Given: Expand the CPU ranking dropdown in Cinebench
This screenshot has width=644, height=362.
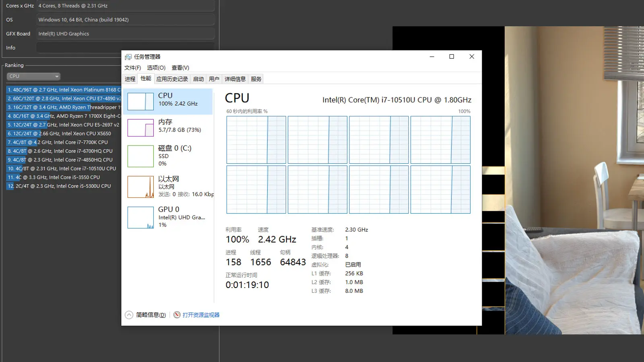Looking at the screenshot, I should click(x=33, y=76).
